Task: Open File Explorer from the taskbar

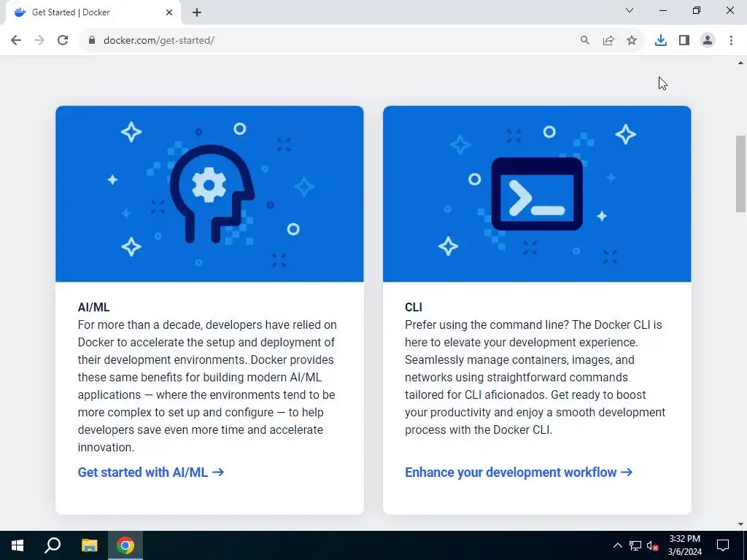Action: [x=89, y=545]
